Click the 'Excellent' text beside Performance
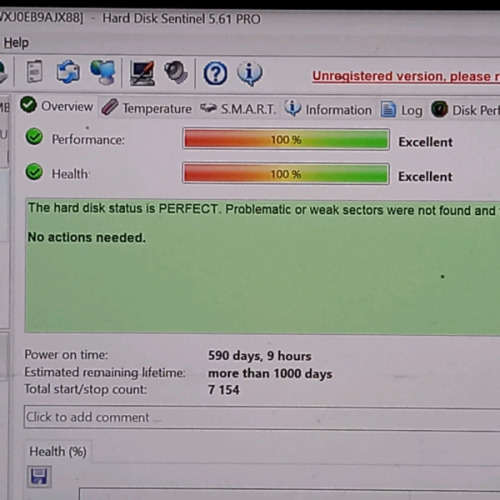This screenshot has width=500, height=500. (x=426, y=142)
